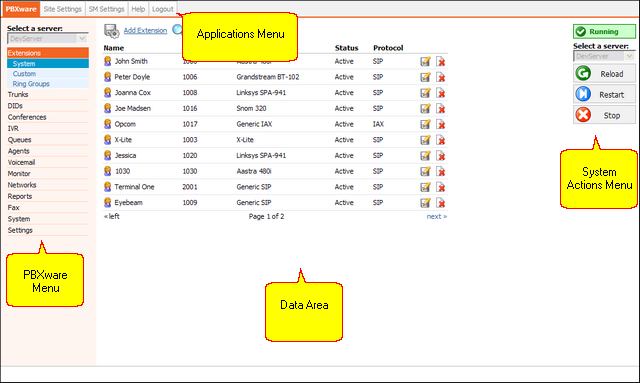This screenshot has width=640, height=383.
Task: Delete the Opcom extension
Action: [x=440, y=124]
